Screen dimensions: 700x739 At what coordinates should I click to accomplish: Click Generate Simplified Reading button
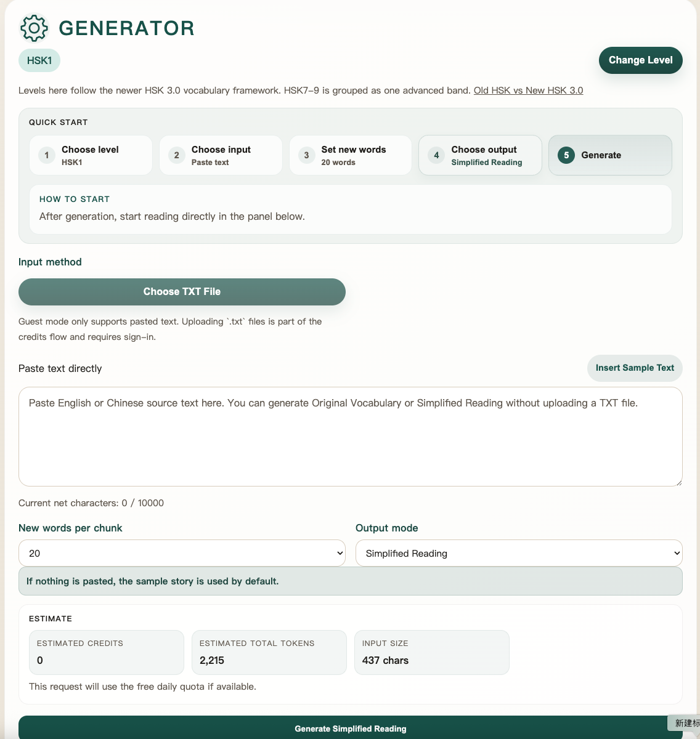pos(351,728)
